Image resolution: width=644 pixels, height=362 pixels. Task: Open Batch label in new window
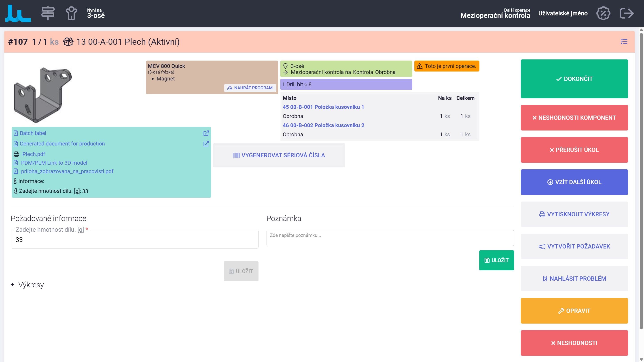click(x=206, y=133)
